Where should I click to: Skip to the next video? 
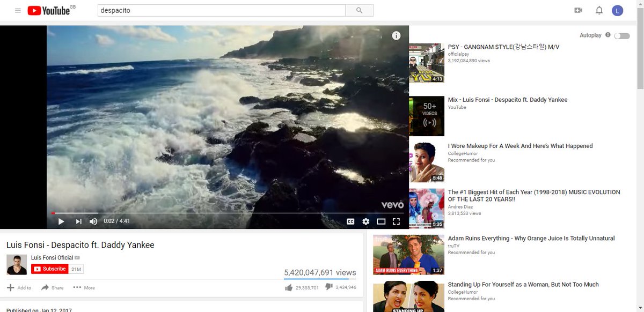(78, 221)
